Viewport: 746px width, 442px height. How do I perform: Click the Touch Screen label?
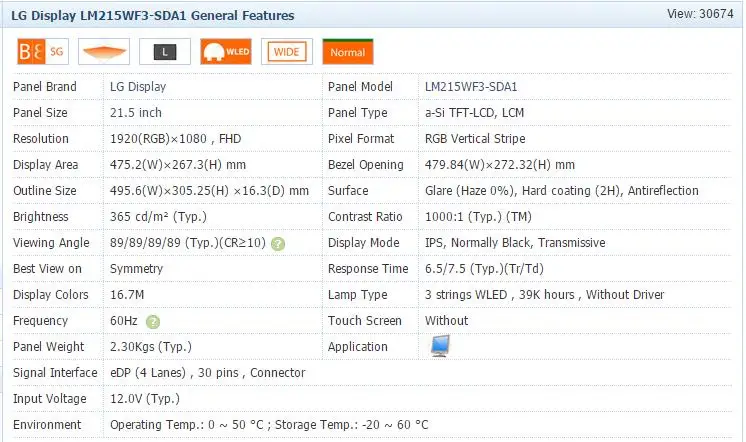coord(364,321)
